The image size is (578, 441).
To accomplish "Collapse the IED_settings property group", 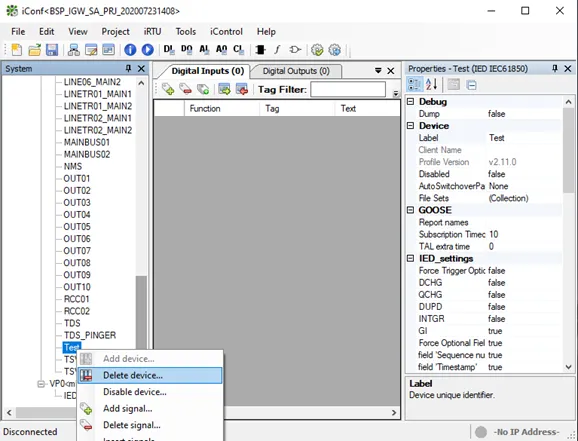I will click(x=410, y=258).
